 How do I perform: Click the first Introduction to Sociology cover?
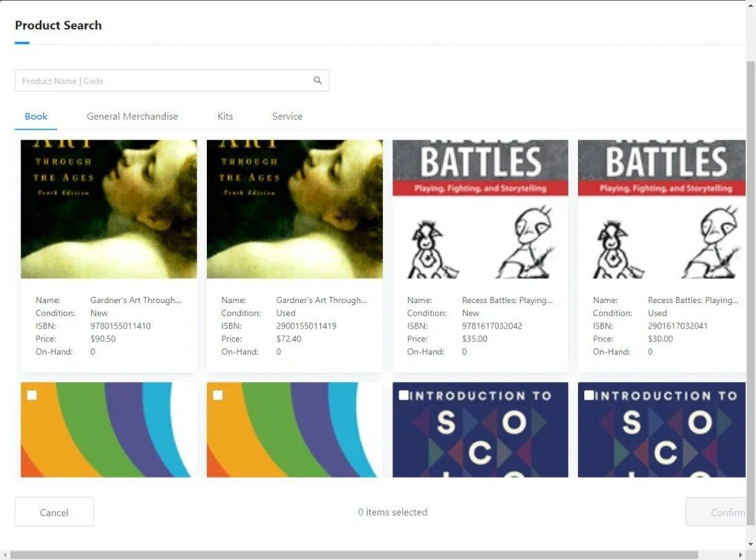(x=480, y=429)
